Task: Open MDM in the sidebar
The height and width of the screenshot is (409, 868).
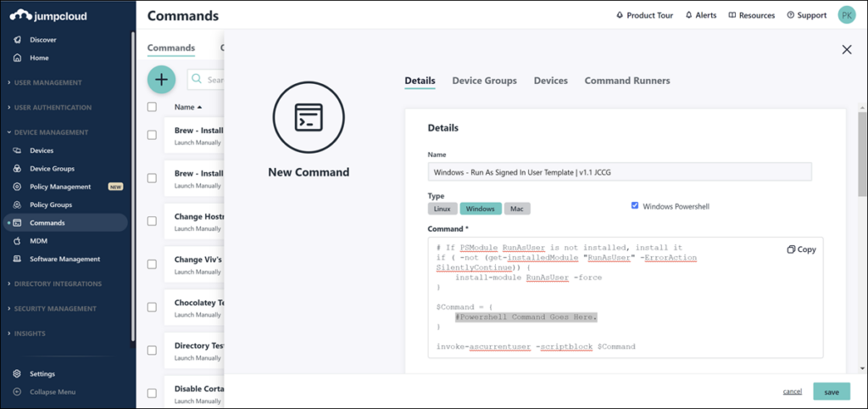Action: click(x=38, y=241)
